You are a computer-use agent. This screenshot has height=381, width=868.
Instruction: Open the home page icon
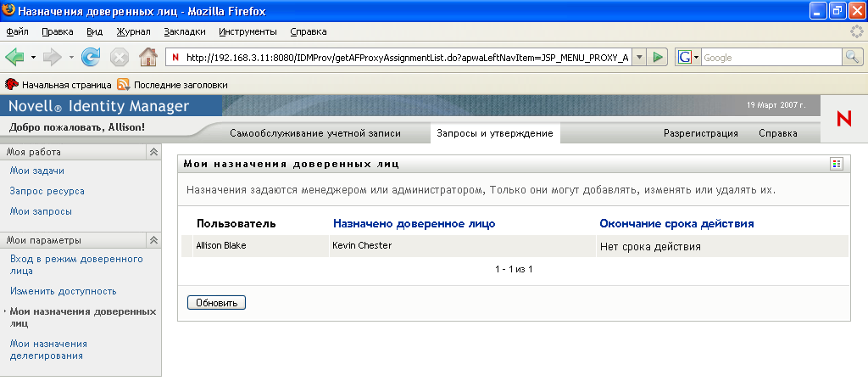pos(147,57)
